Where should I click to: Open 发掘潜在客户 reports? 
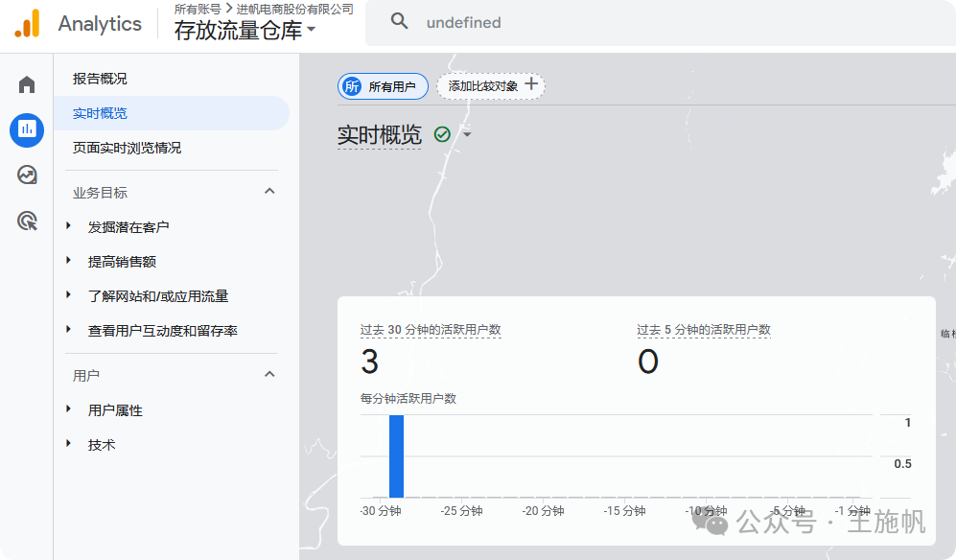click(128, 227)
